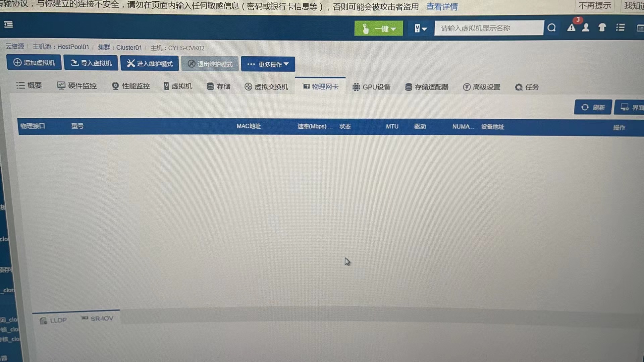Click Cluster01 breadcrumb link

click(x=129, y=48)
